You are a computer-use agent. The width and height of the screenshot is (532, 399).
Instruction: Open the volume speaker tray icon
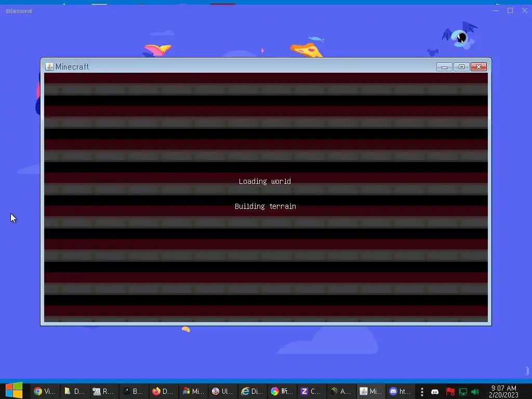click(475, 392)
